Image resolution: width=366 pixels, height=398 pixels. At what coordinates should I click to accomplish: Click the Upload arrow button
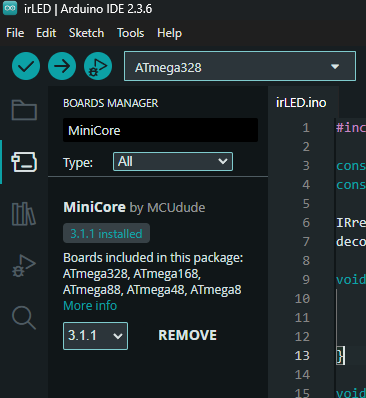[62, 66]
